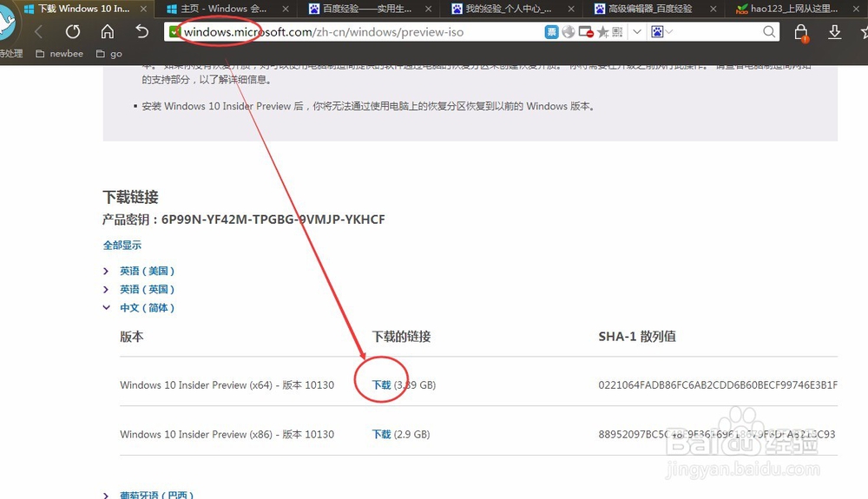Expand the 英语（美国）chevron
Viewport: 868px width, 499px height.
point(106,271)
